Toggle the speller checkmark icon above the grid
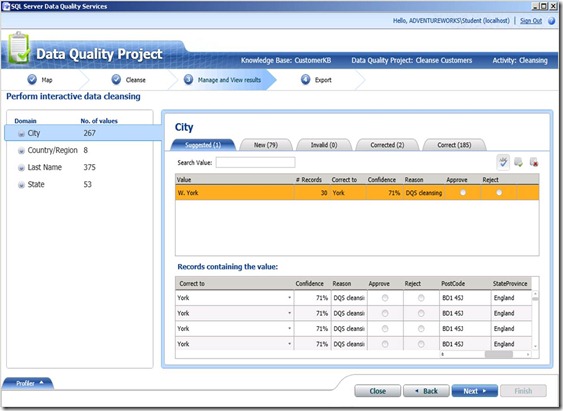Viewport: 563px width, 411px height. pyautogui.click(x=503, y=162)
